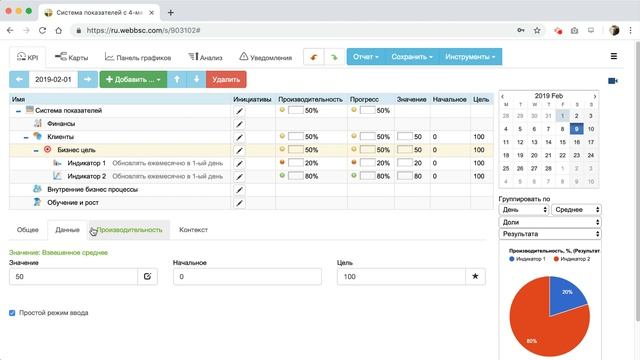Viewport: 640px width, 360px height.
Task: Open the Среднее dropdown
Action: tap(576, 209)
